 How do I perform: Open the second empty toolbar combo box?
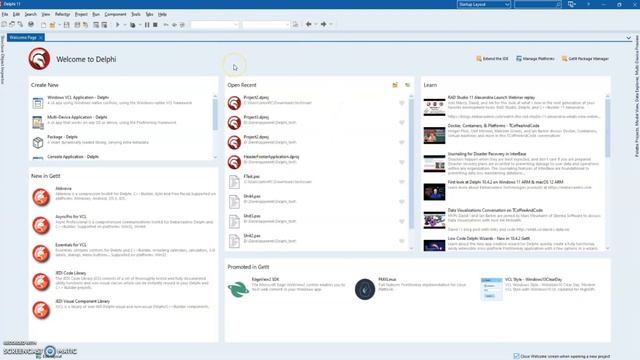click(266, 24)
